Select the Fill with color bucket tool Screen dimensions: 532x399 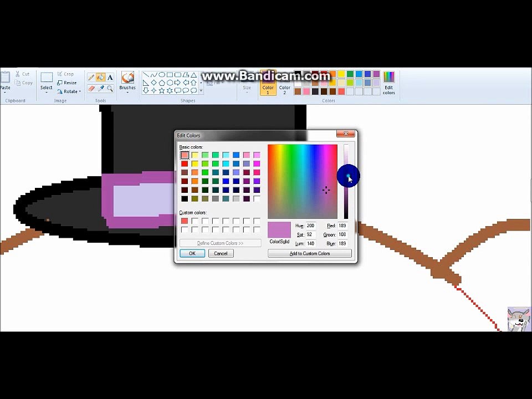100,78
